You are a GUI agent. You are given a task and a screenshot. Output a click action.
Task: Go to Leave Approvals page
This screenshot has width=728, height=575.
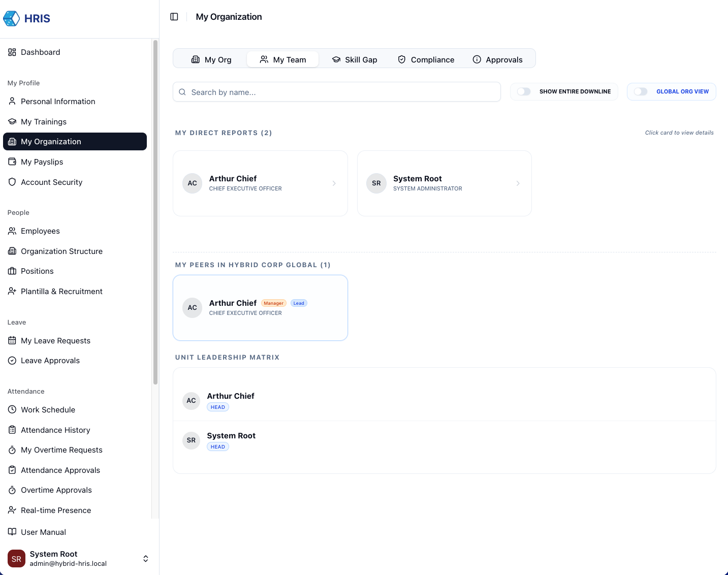(50, 361)
